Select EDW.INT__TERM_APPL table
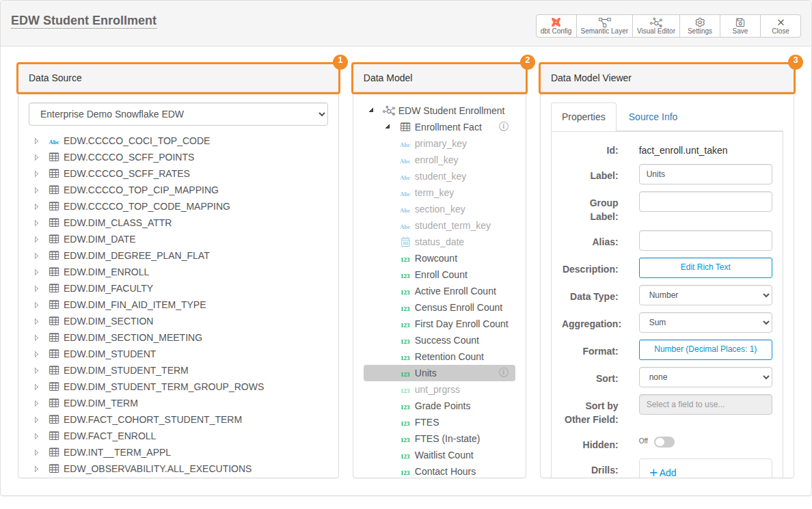Screen dimensions: 812x509 pos(117,452)
